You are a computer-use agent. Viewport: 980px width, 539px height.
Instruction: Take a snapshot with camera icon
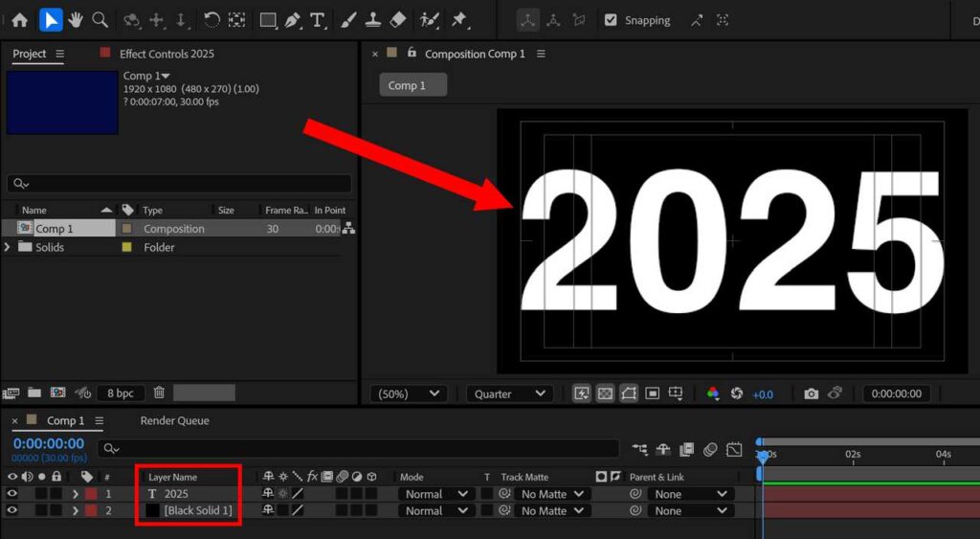point(811,393)
